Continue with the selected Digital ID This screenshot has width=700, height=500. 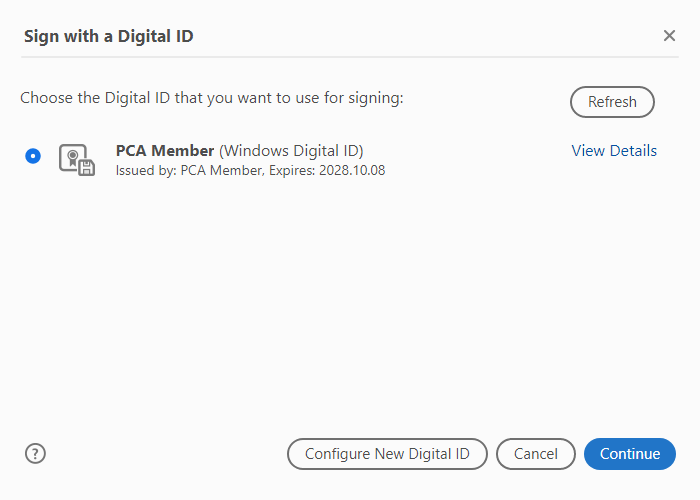click(x=629, y=454)
